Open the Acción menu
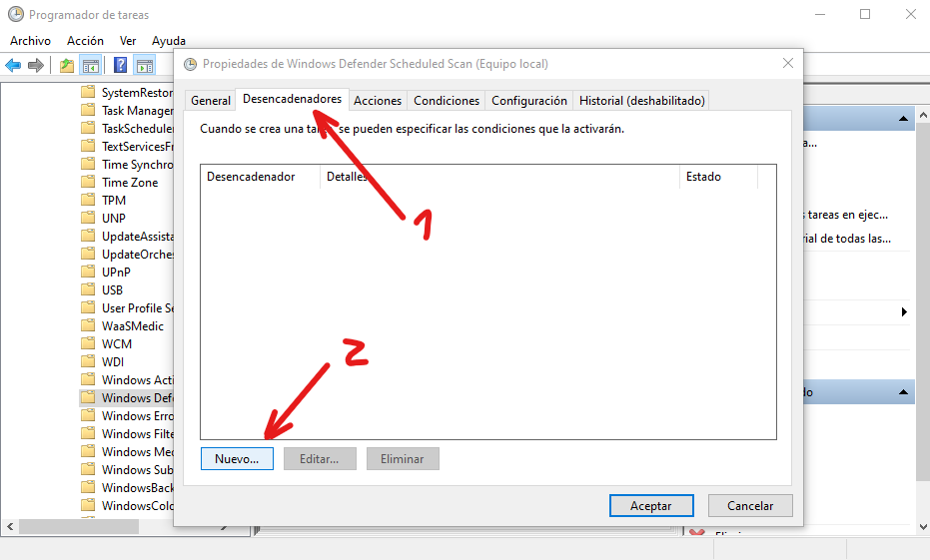The width and height of the screenshot is (930, 560). 86,40
